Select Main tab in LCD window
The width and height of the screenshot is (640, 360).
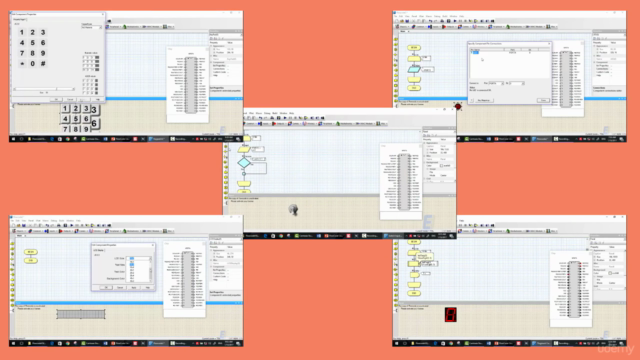20,236
